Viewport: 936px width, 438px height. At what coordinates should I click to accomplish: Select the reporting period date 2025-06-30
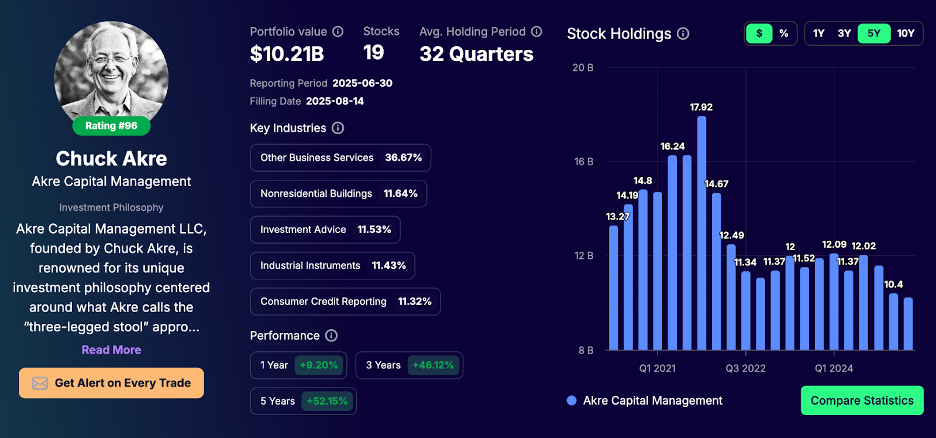[x=362, y=83]
